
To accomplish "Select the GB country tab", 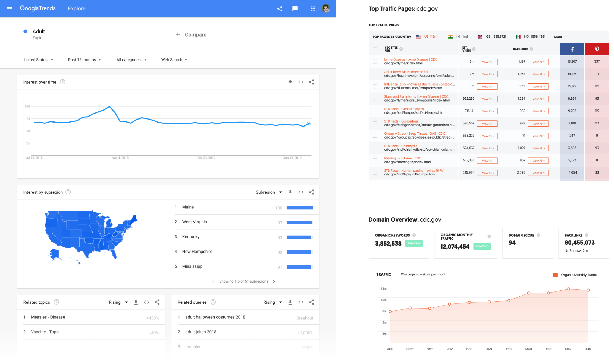I will pyautogui.click(x=492, y=37).
